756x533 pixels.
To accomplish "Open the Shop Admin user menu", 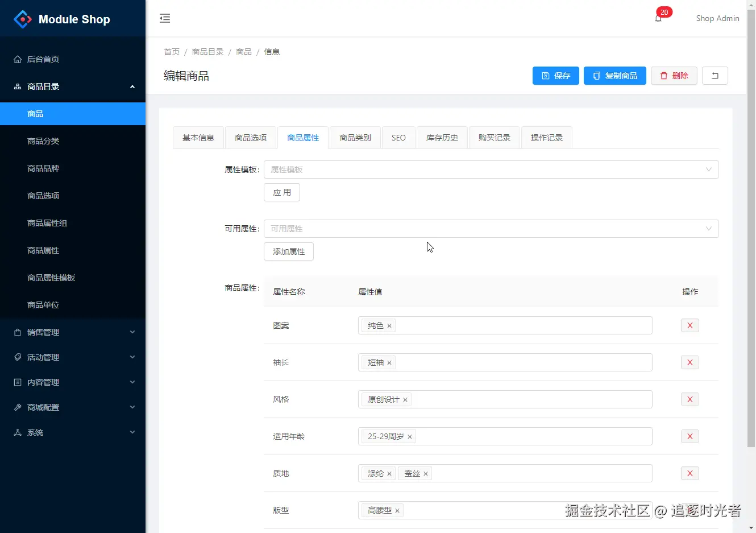I will tap(717, 18).
